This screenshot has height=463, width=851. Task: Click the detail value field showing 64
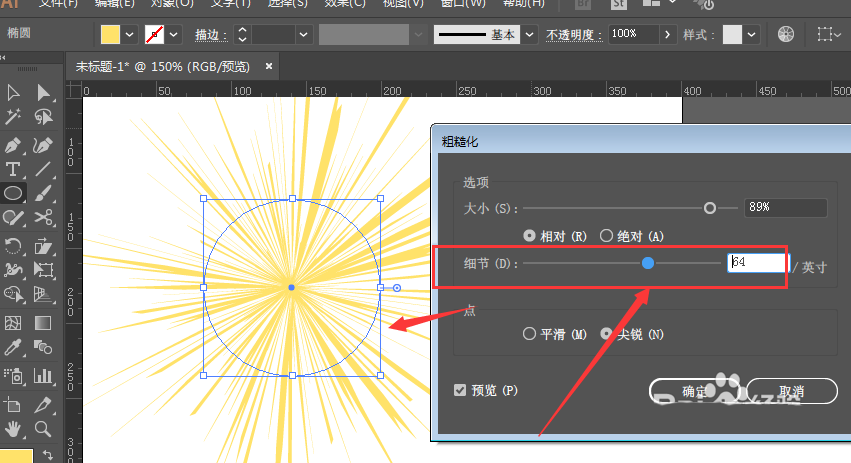758,263
